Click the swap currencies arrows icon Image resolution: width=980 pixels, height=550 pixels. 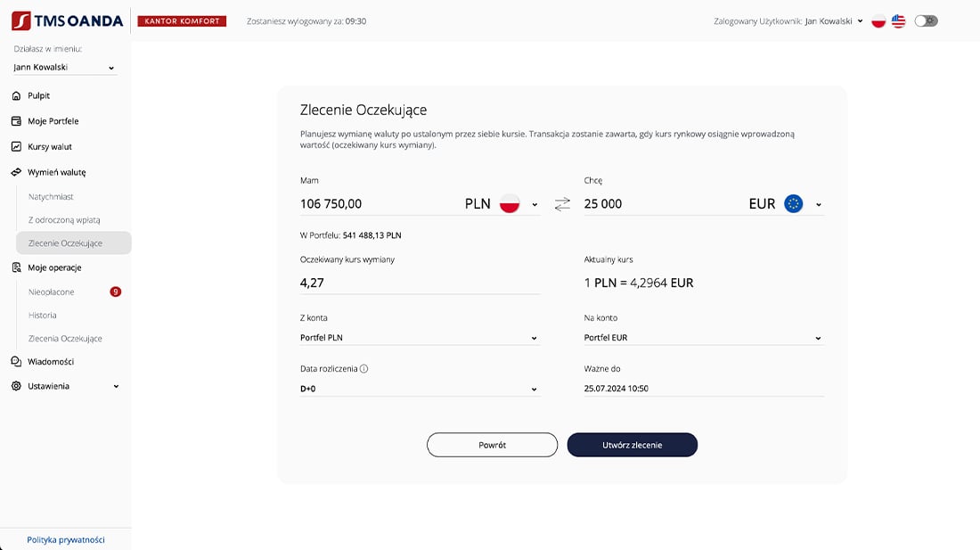point(562,204)
